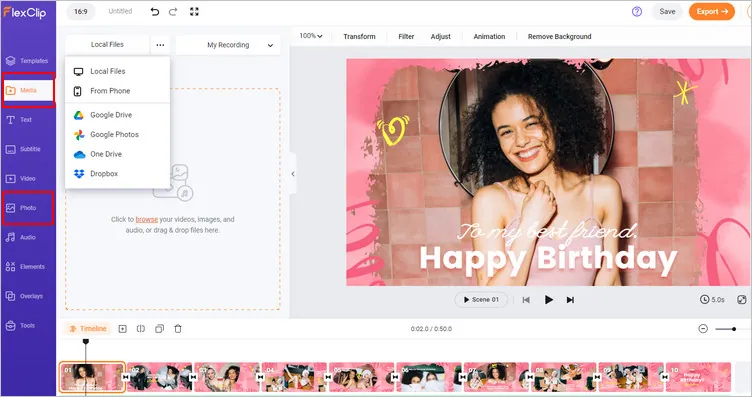Open the Elements sidebar panel
The height and width of the screenshot is (397, 752).
27,267
